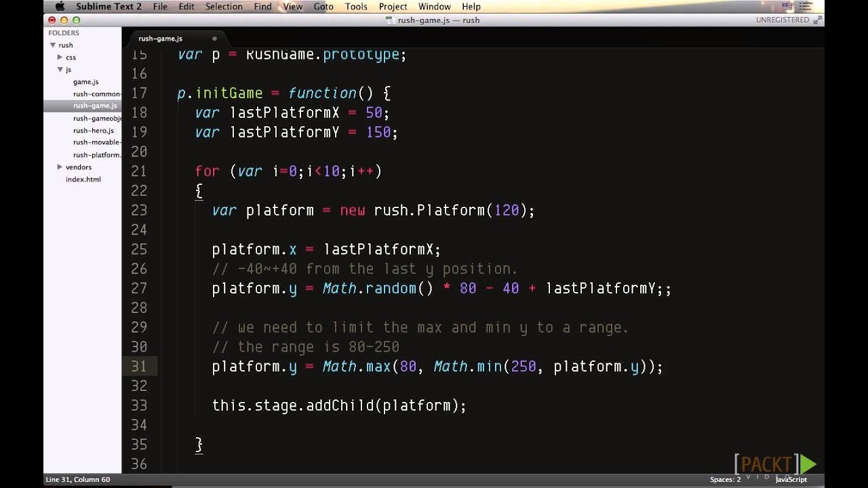
Task: Open the Sublime Text 2 application menu
Action: tap(108, 7)
